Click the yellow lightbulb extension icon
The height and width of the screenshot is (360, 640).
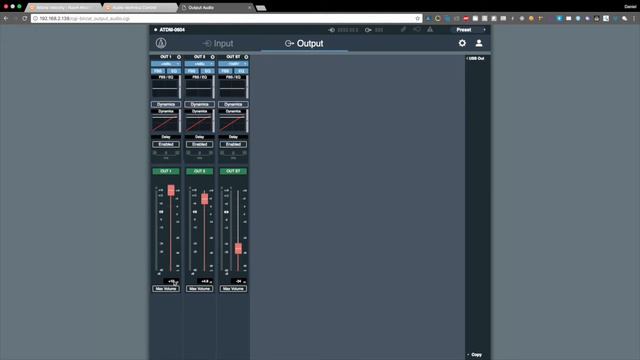(531, 18)
